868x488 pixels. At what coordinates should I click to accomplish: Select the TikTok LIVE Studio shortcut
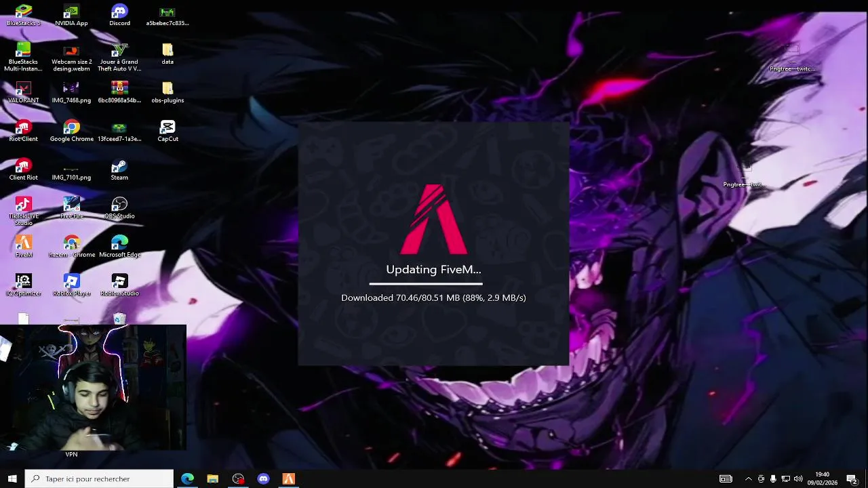[23, 211]
